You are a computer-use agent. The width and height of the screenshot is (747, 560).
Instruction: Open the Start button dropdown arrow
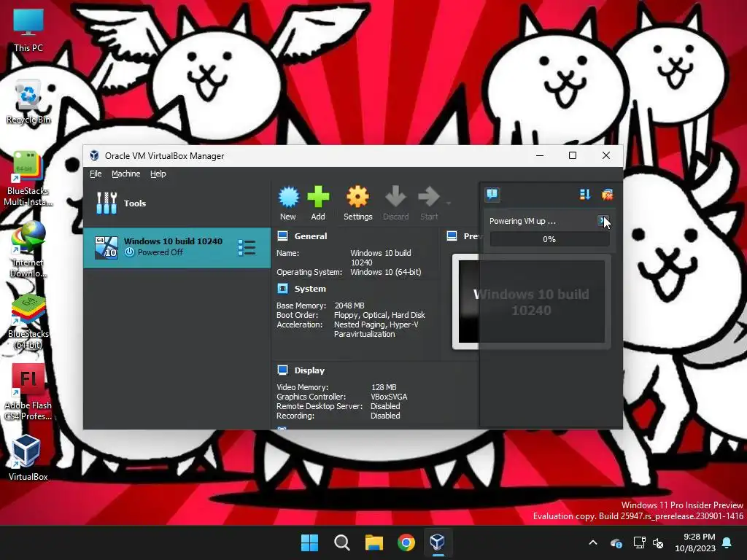click(449, 203)
